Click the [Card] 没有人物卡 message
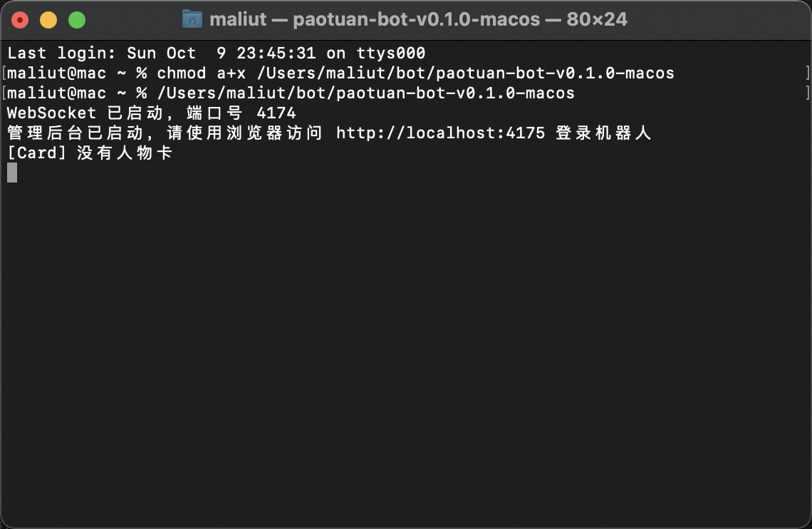Screen dimensions: 812x529 click(x=89, y=153)
